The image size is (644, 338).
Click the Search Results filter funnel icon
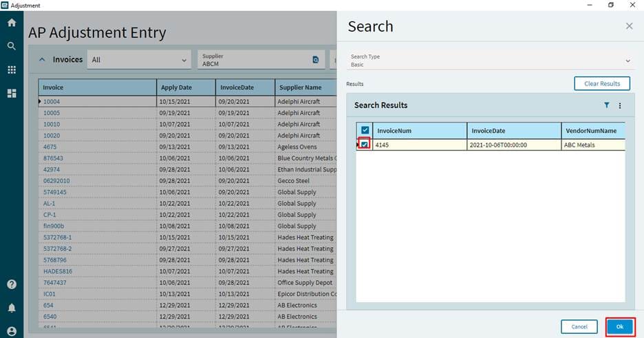(607, 105)
